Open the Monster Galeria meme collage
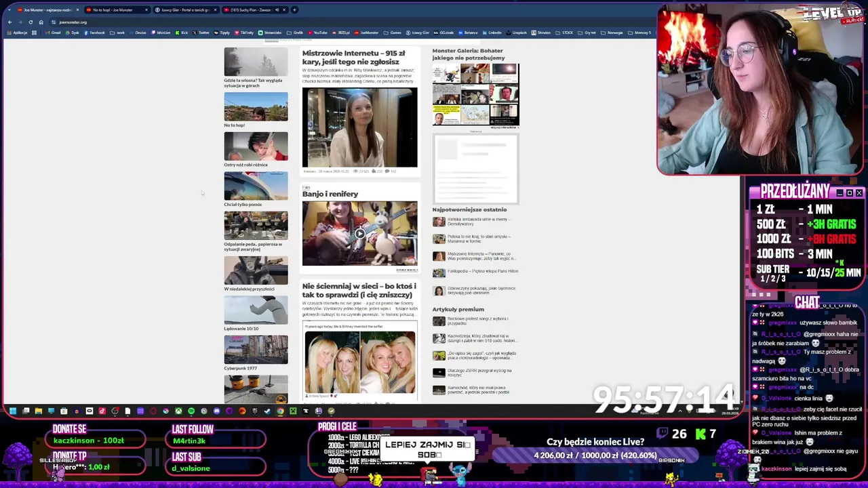This screenshot has height=488, width=868. (x=475, y=94)
